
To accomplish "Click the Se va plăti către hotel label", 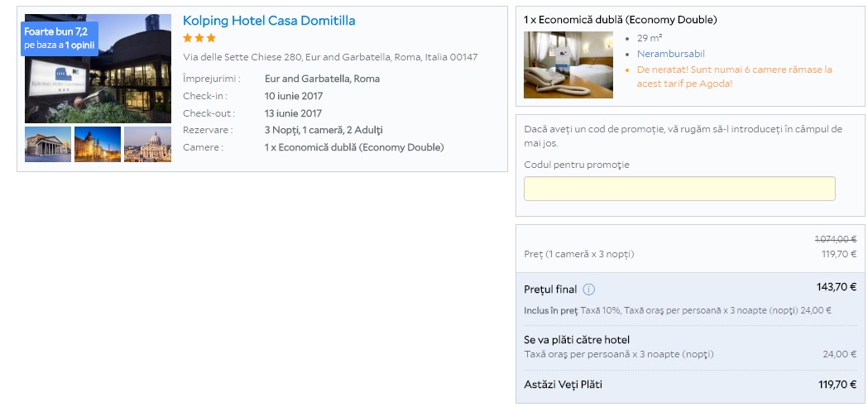I will 577,340.
